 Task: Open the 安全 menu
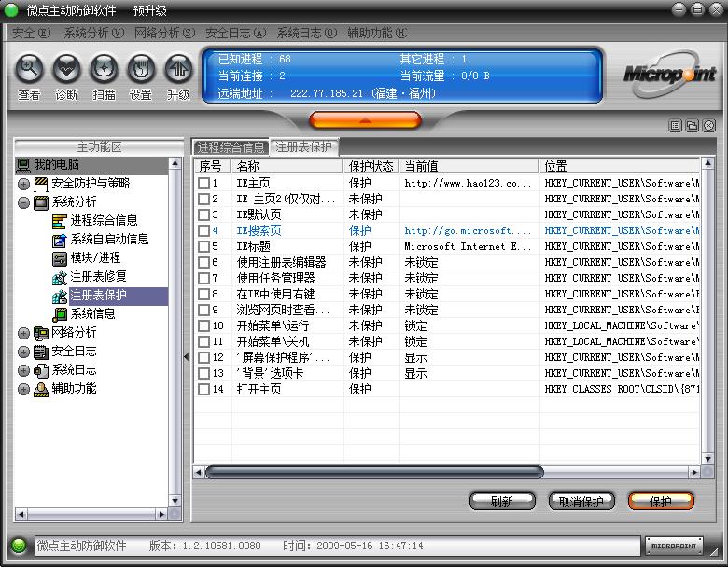[x=31, y=33]
